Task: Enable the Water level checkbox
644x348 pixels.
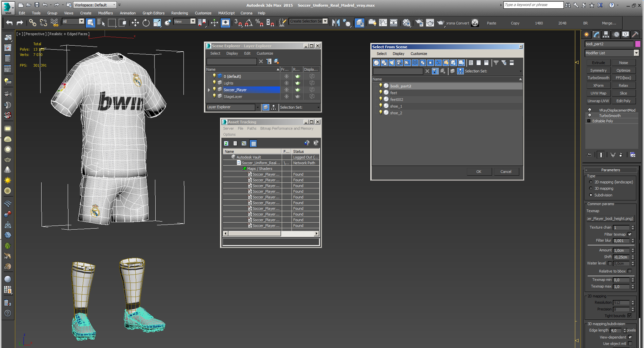Action: pyautogui.click(x=610, y=263)
